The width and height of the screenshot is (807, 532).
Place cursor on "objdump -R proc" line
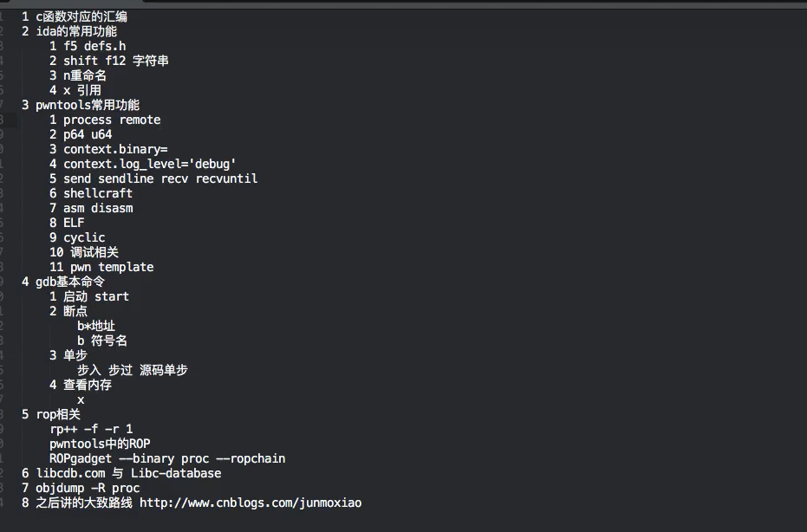coord(88,488)
